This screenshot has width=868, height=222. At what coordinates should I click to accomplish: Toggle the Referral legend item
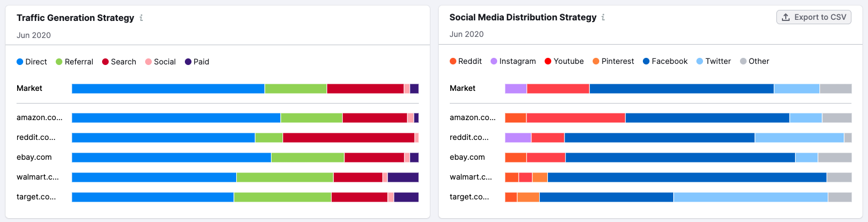(x=74, y=62)
